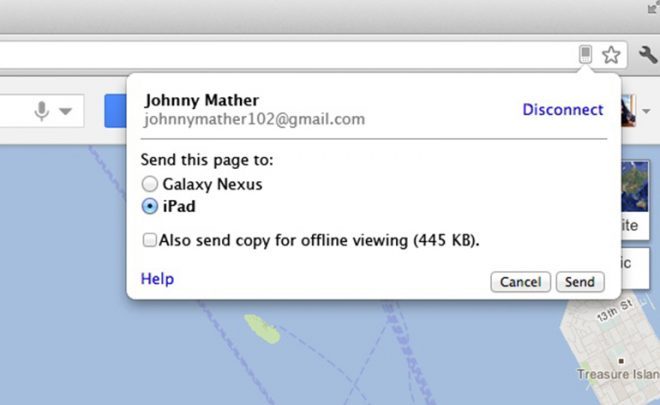660x405 pixels.
Task: Click the 13th St map label
Action: pos(615,311)
